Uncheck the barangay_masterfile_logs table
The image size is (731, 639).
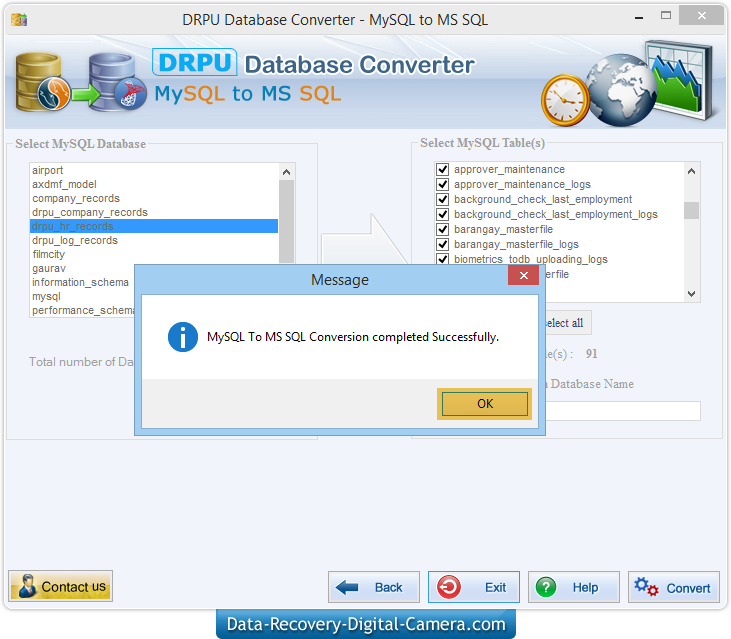coord(442,244)
